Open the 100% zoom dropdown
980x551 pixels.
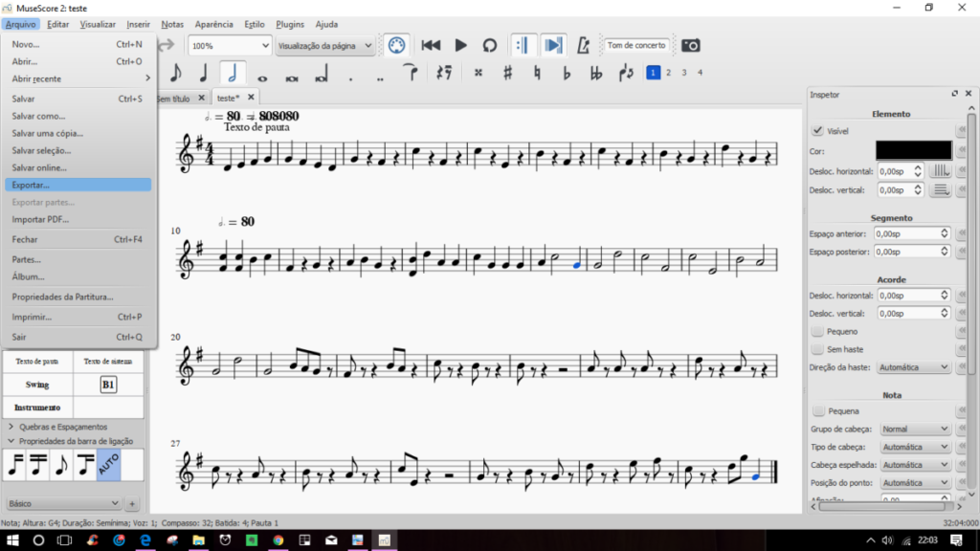[230, 45]
